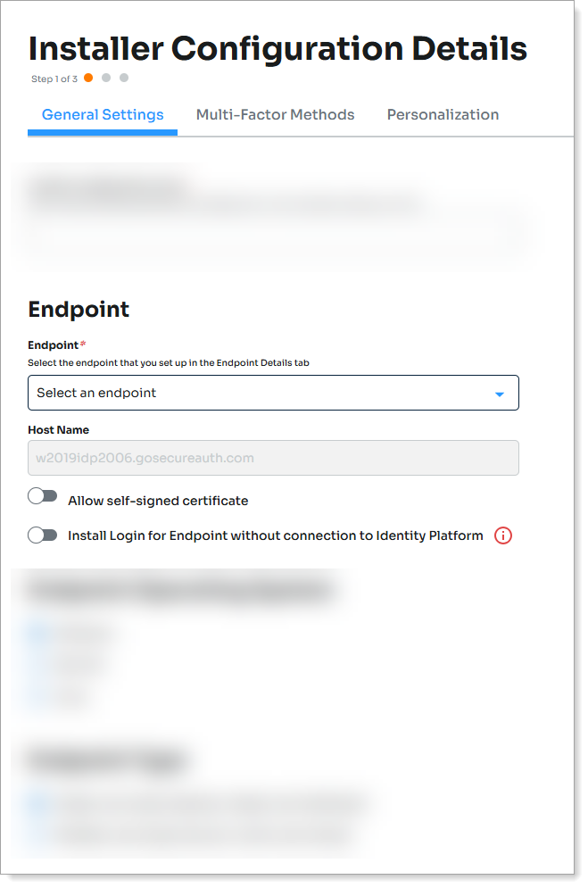Toggle Install Login for Endpoint without connection switch
This screenshot has height=888, width=588.
[x=42, y=535]
